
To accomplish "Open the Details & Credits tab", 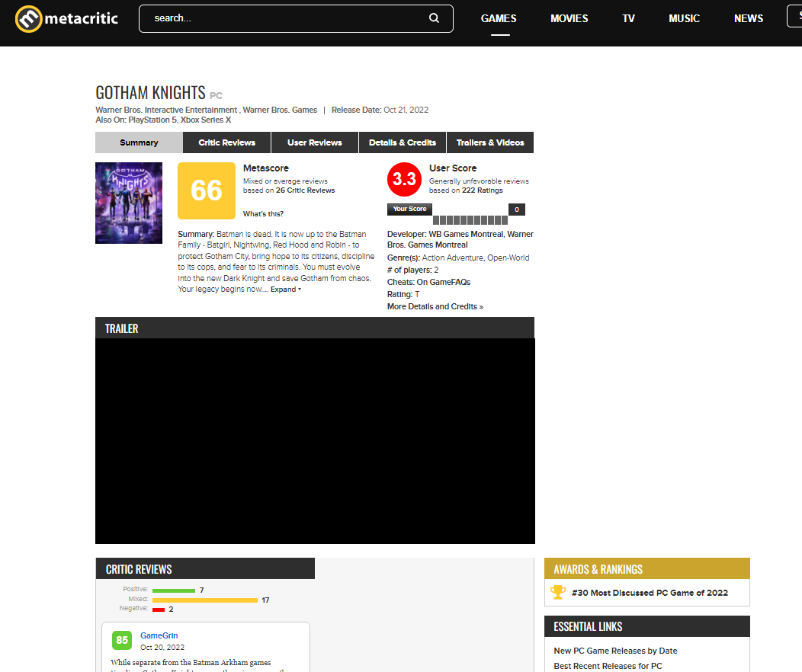I will click(x=403, y=142).
